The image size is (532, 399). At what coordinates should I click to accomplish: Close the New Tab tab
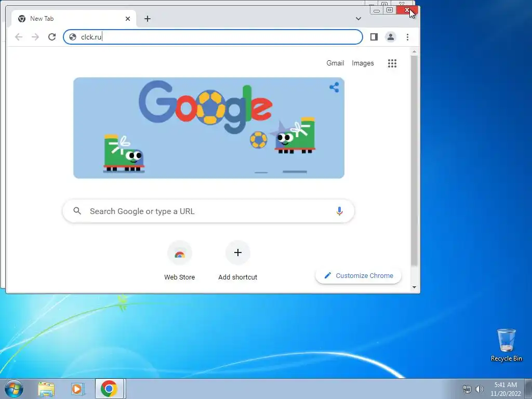coord(128,19)
